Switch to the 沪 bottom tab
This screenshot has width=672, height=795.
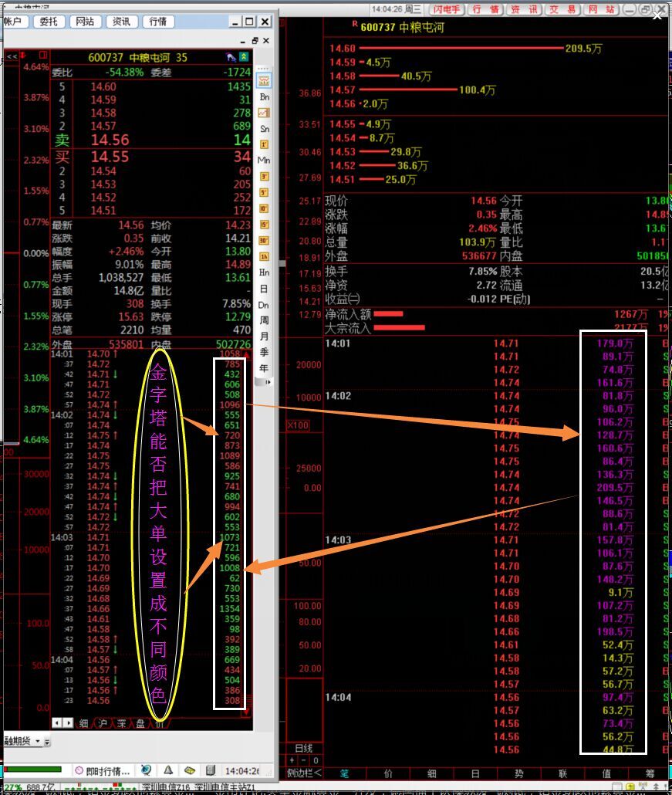[103, 723]
